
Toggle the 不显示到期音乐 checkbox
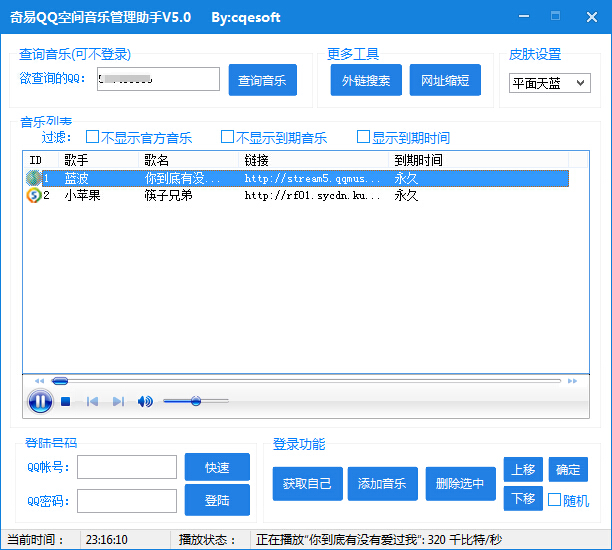[x=228, y=137]
